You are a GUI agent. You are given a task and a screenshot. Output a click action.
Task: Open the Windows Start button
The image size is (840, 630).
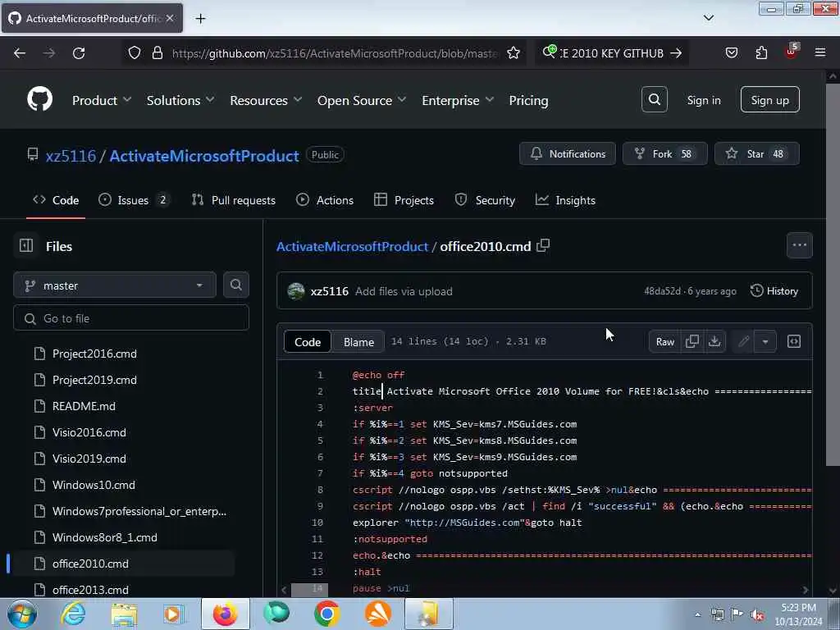22,614
